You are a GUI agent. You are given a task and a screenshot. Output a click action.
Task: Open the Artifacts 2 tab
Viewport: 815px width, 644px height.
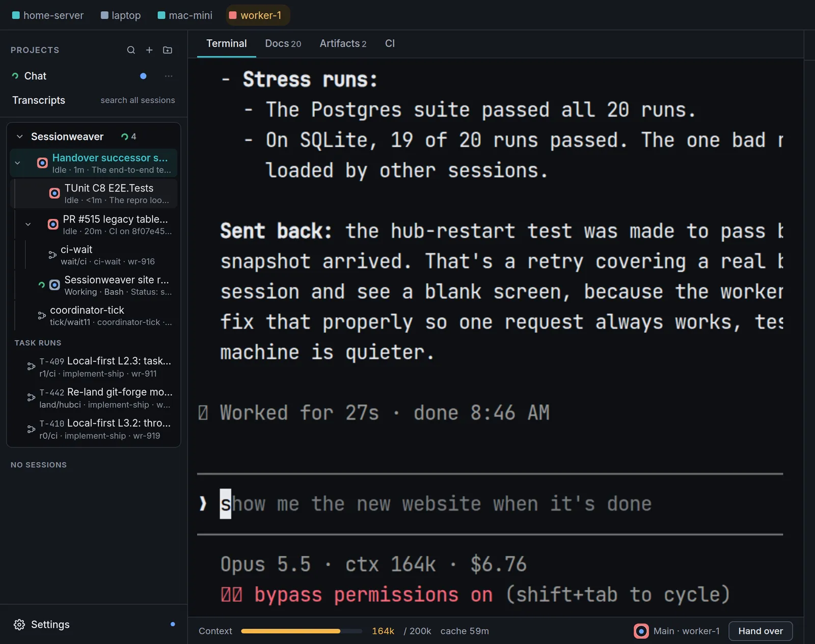tap(343, 43)
